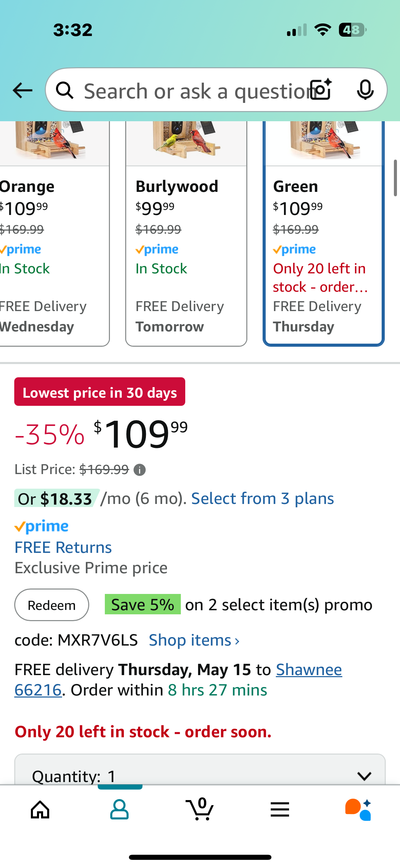This screenshot has width=400, height=868.
Task: Tap the search input field
Action: (193, 90)
